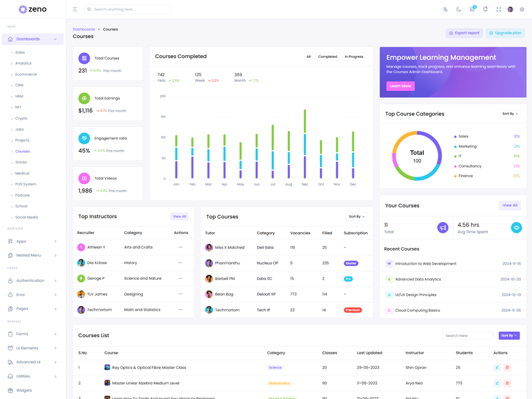532x399 pixels.
Task: Open the shopping cart icon
Action: tap(471, 9)
